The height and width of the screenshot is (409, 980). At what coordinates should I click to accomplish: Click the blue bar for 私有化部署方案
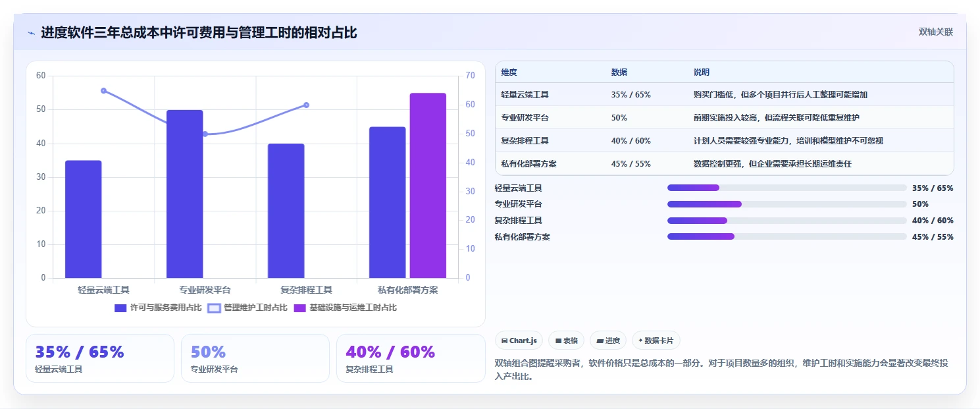(x=388, y=202)
